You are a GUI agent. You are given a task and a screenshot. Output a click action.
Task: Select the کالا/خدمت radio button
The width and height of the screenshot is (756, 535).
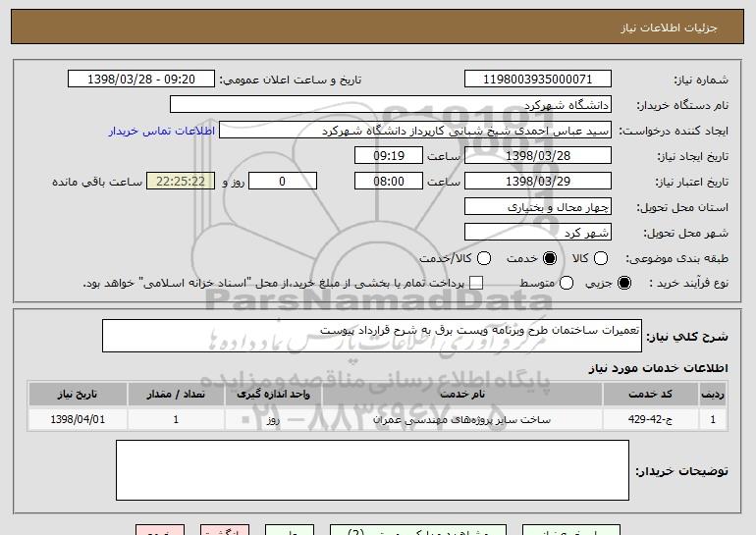(x=484, y=258)
